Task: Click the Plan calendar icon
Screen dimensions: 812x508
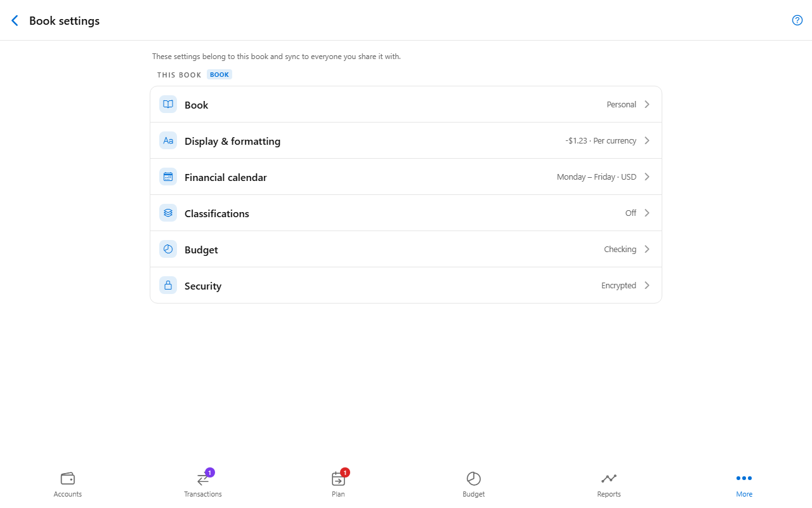Action: pyautogui.click(x=338, y=479)
